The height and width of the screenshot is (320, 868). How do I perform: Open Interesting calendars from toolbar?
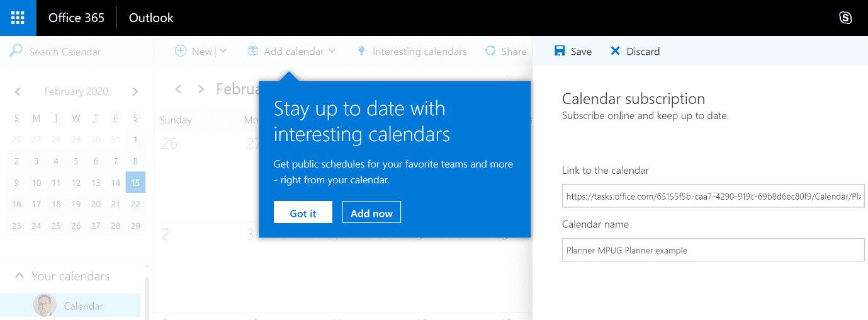point(412,52)
